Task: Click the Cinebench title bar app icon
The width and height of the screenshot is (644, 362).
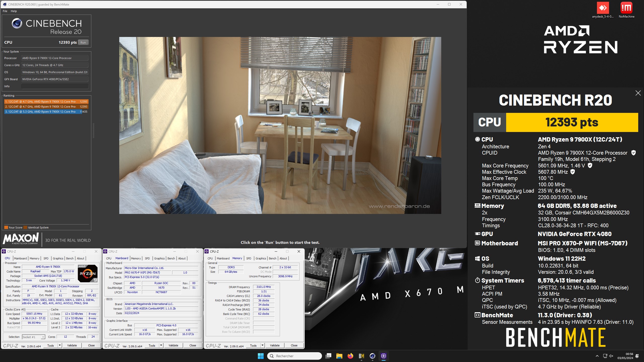Action: [x=5, y=4]
